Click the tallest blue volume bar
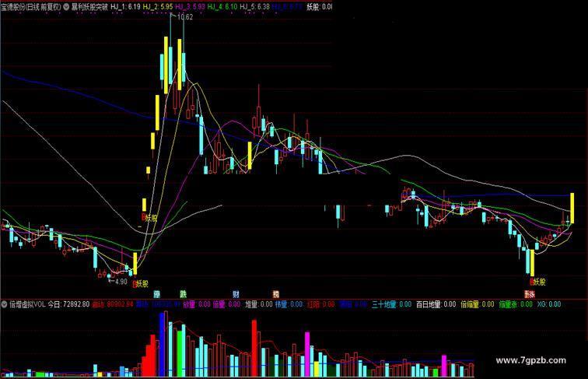The width and height of the screenshot is (588, 379). [162, 345]
